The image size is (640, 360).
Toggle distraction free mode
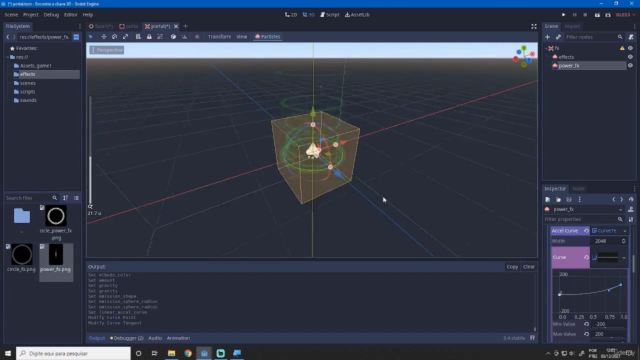point(533,26)
